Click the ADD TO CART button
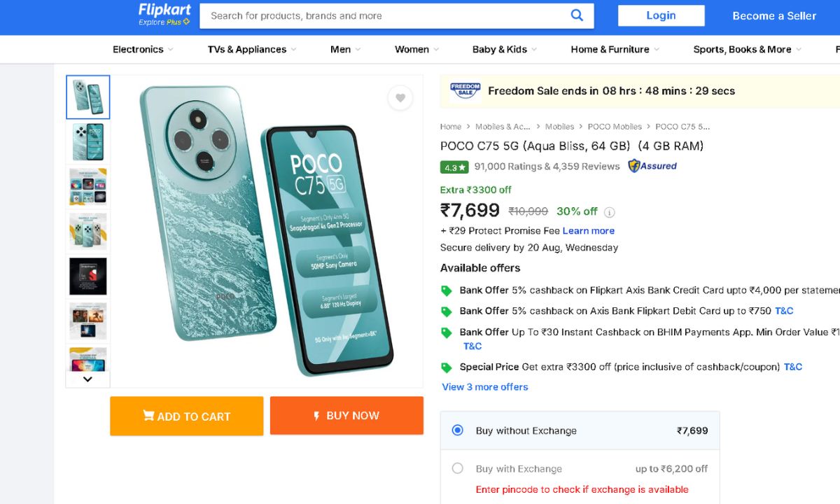 click(x=186, y=416)
